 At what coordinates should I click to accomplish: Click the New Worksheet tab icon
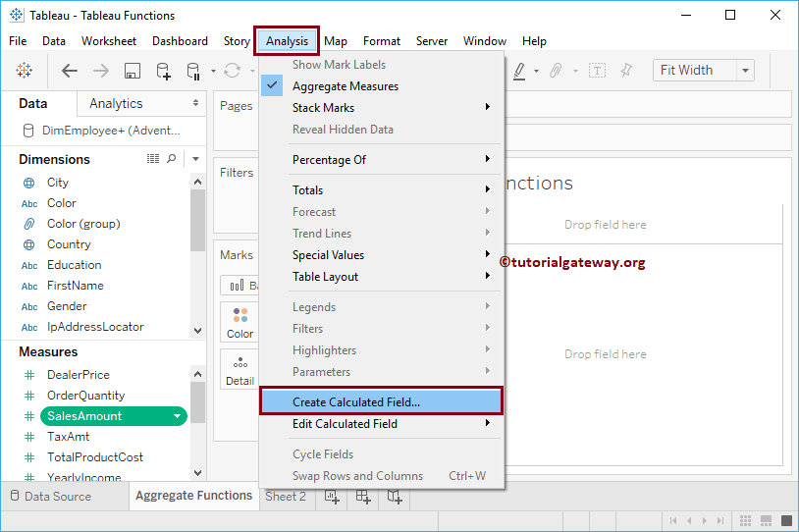pos(332,497)
